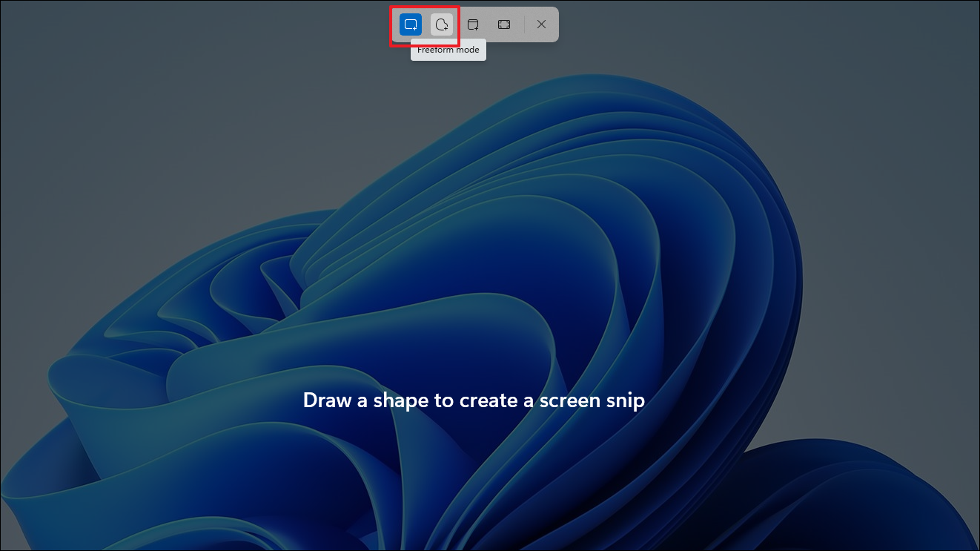Toggle window capture mode on
The width and height of the screenshot is (980, 551).
473,24
